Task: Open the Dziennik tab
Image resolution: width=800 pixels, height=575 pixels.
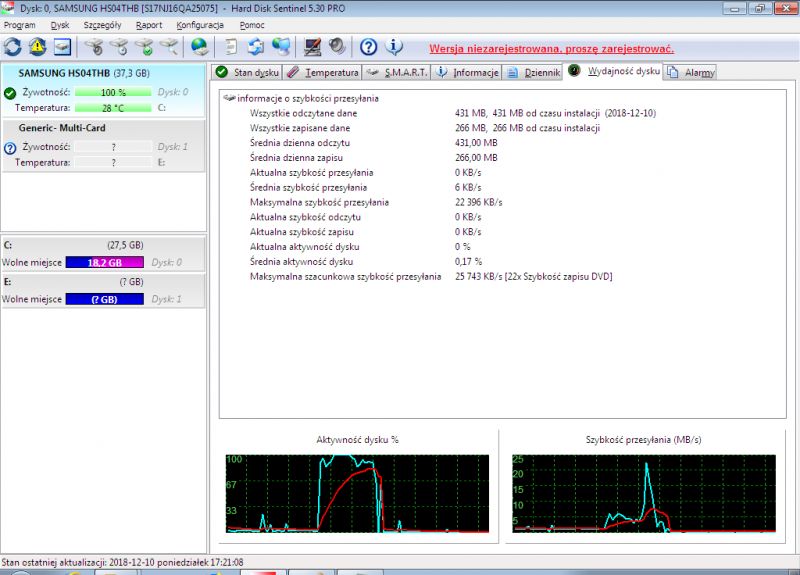Action: pyautogui.click(x=533, y=72)
